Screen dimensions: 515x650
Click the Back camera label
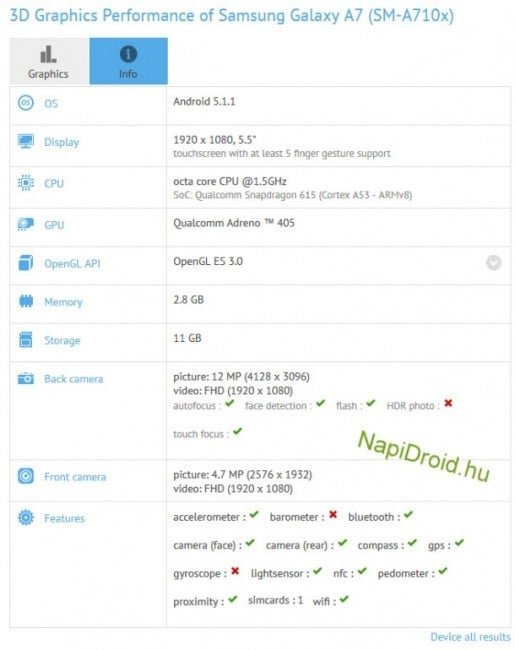(74, 379)
